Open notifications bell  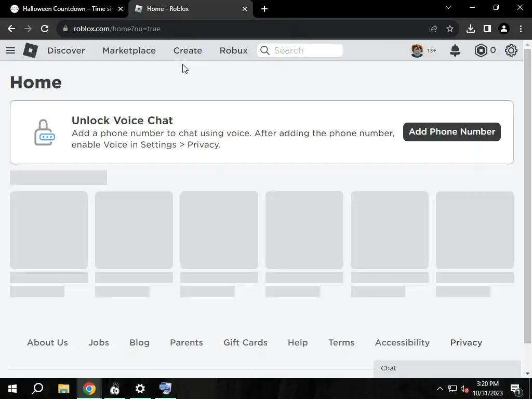tap(455, 50)
